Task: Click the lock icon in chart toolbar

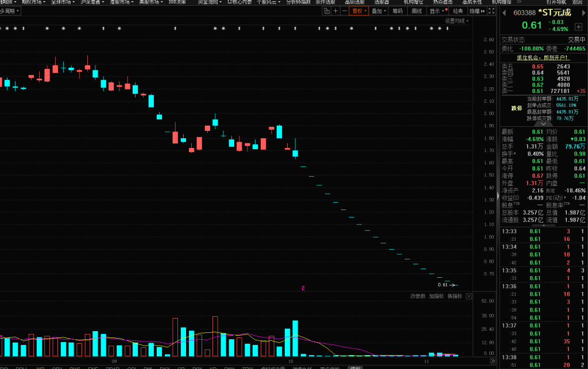Action: (327, 11)
